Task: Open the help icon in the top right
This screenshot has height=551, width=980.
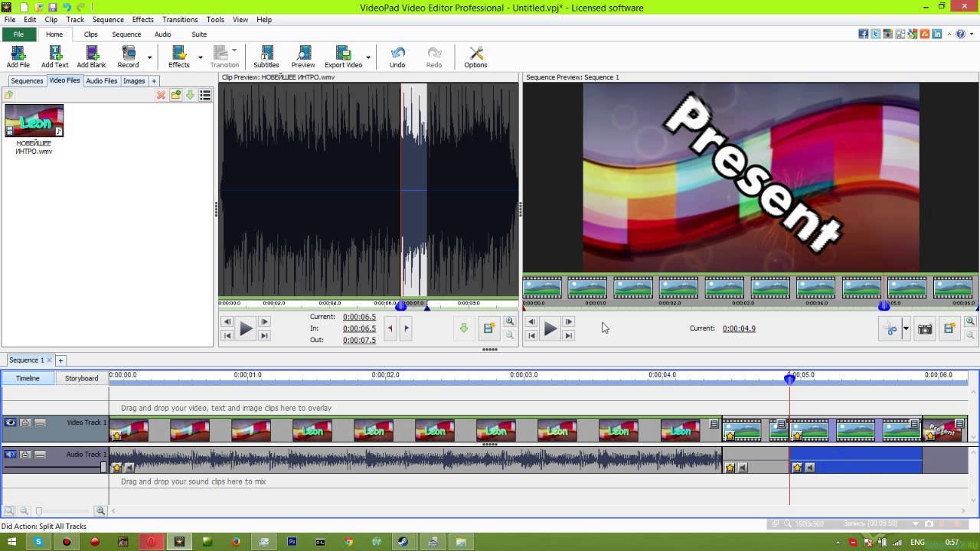Action: pos(960,34)
